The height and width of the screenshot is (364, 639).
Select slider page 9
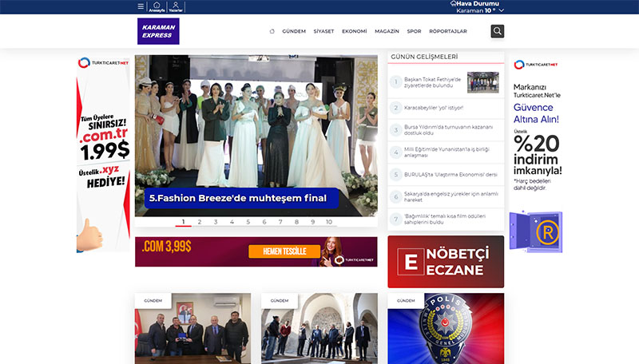tap(312, 222)
